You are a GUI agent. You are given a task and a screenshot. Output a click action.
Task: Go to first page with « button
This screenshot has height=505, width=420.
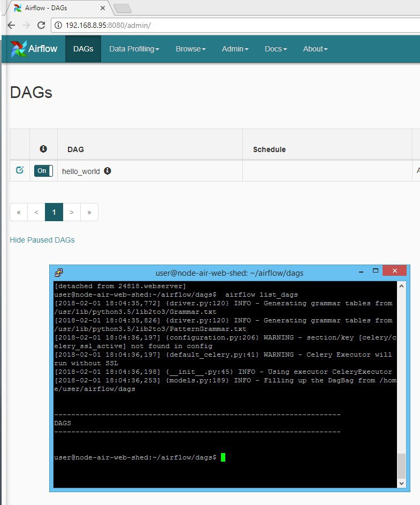[x=19, y=212]
